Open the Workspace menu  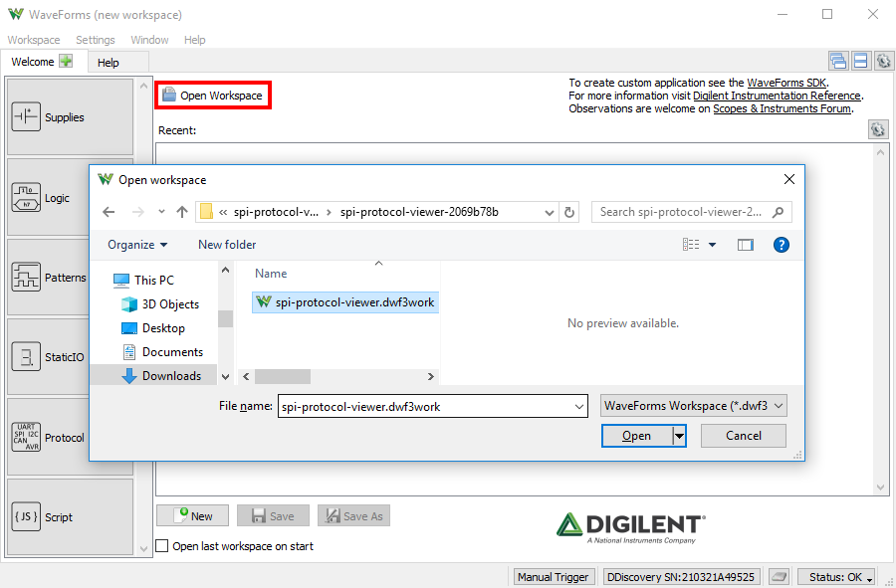coord(34,40)
